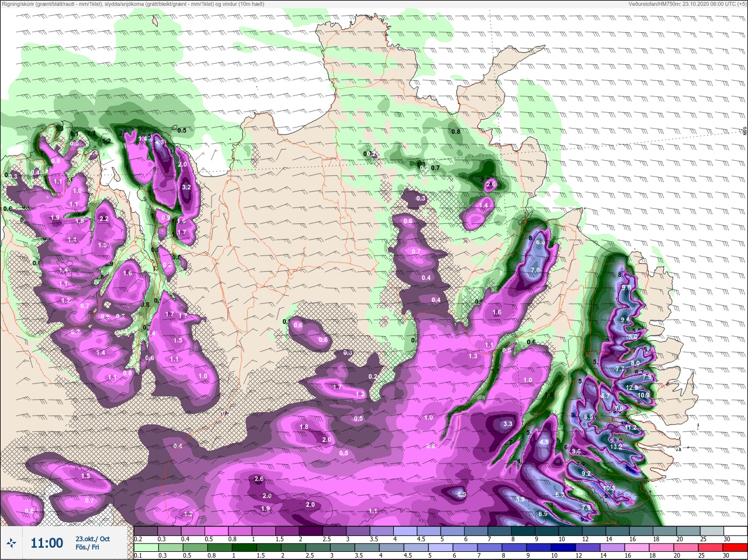This screenshot has width=748, height=560.
Task: Click the value 3.2 in the northwest
Action: pyautogui.click(x=187, y=187)
